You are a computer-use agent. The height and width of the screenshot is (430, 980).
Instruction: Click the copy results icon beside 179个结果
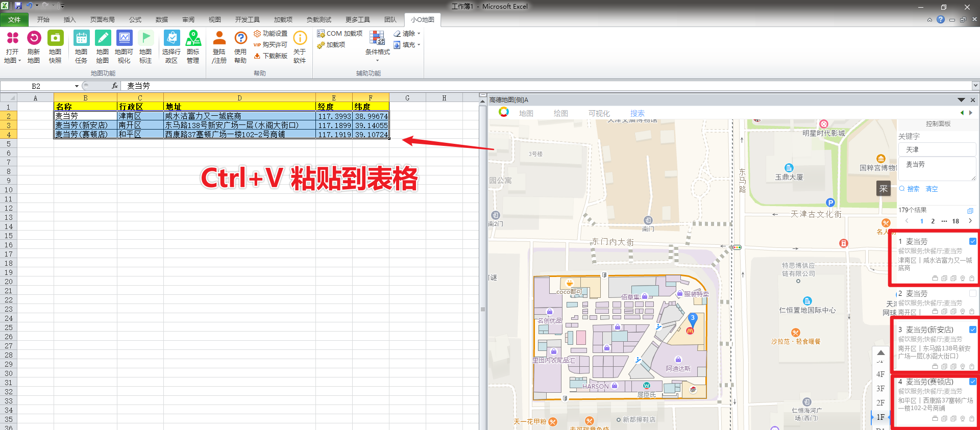pos(970,210)
